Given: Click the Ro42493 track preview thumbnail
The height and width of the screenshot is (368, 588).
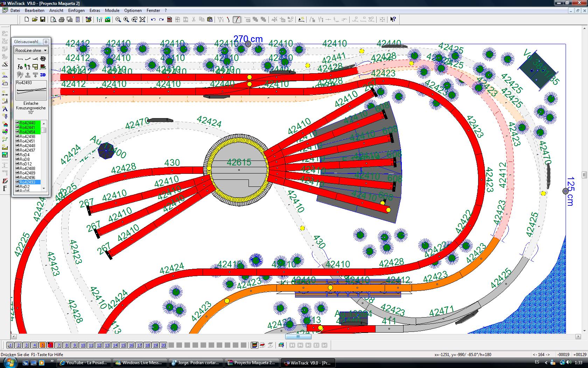Looking at the screenshot, I should 31,90.
